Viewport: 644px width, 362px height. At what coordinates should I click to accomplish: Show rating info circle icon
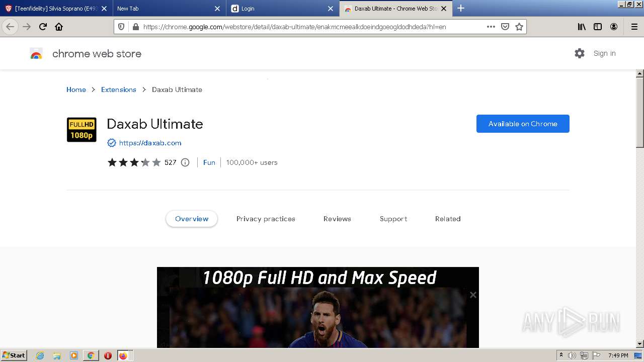click(185, 162)
